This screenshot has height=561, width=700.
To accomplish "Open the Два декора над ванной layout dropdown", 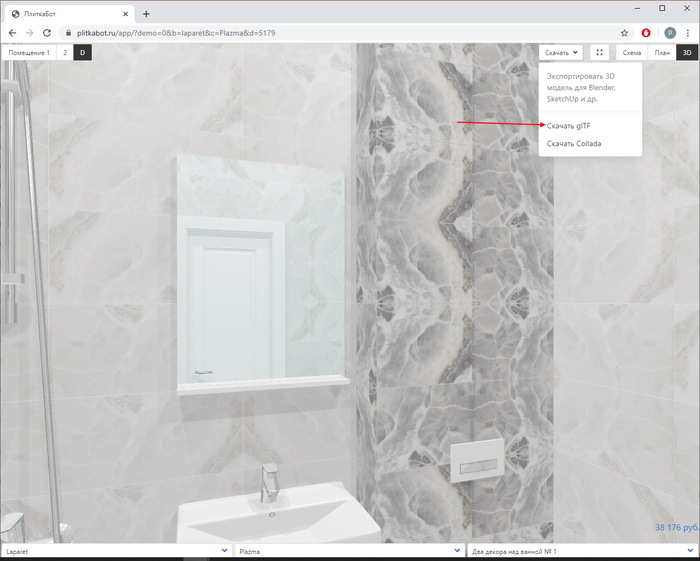I will (x=581, y=551).
